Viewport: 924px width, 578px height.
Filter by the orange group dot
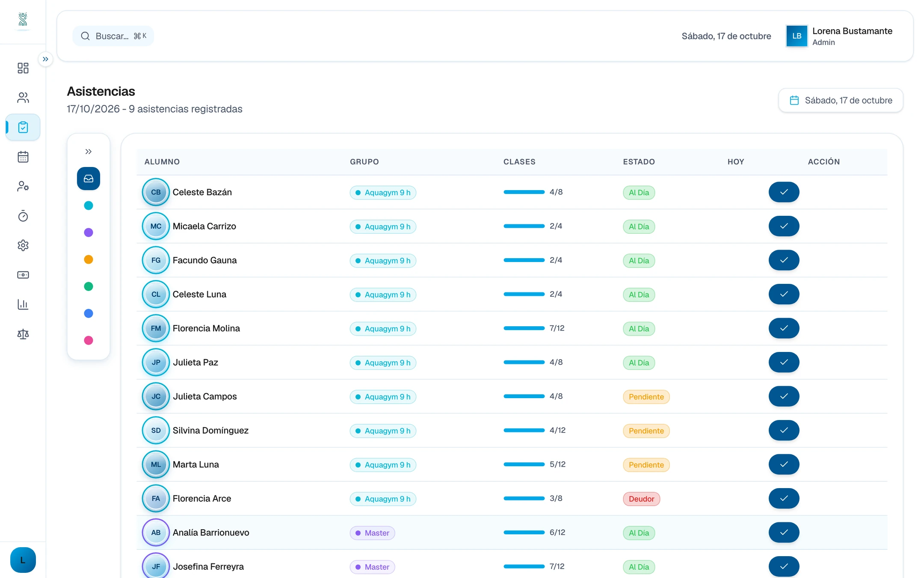(x=89, y=259)
